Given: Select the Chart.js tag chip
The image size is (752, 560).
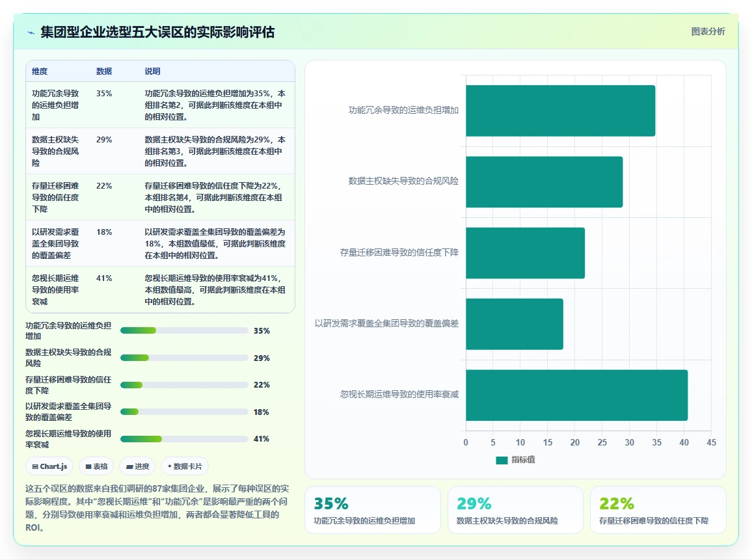Looking at the screenshot, I should click(x=49, y=466).
